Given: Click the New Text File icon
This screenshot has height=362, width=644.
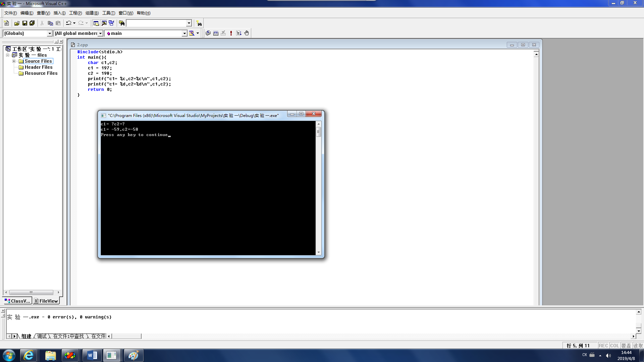Looking at the screenshot, I should click(6, 23).
